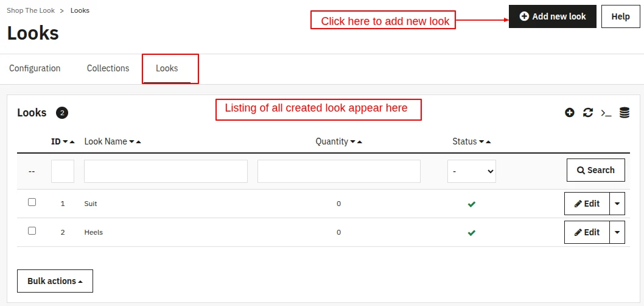Click the Looks breadcrumb text
The width and height of the screenshot is (644, 306).
pyautogui.click(x=80, y=11)
